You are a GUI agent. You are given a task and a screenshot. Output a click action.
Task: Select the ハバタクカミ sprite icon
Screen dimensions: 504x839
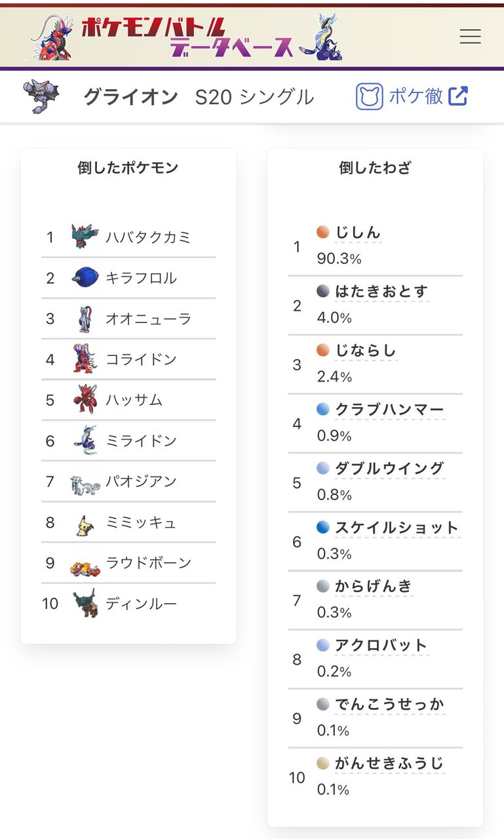point(85,237)
